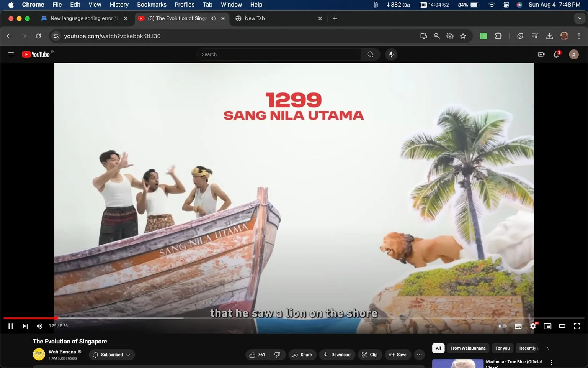Switch the video to Miniplayer mode

coord(547,326)
